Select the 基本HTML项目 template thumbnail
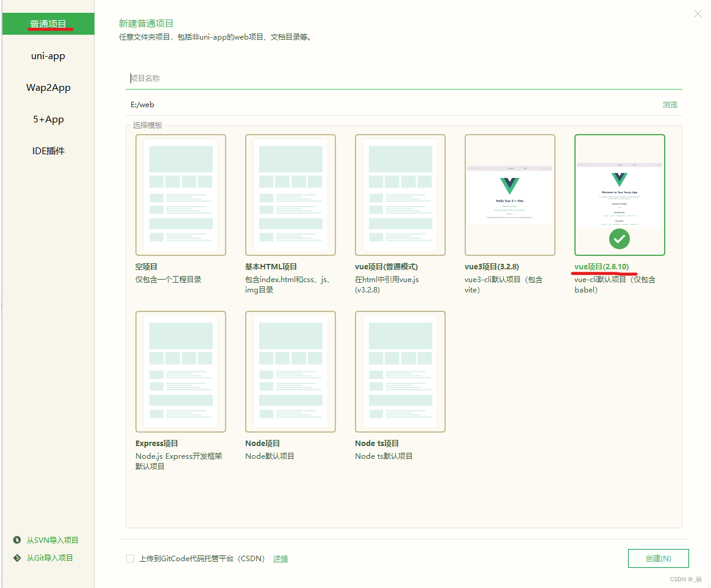The height and width of the screenshot is (588, 711). (x=290, y=195)
